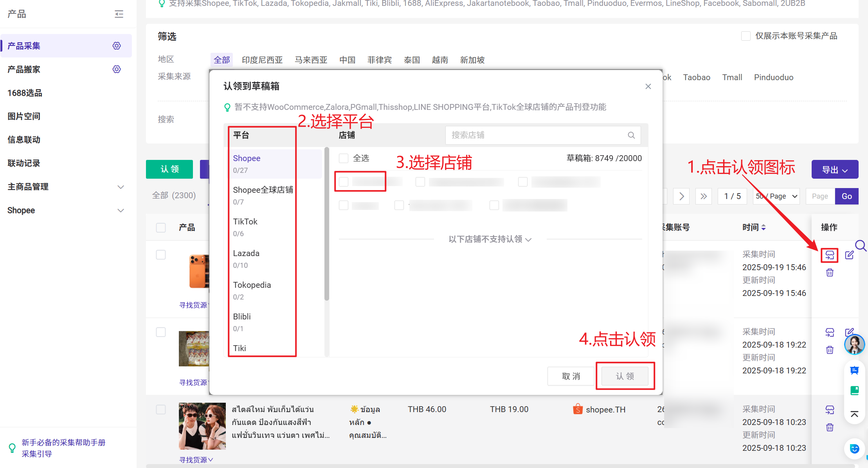Expand 以下店铺不支持认领 section

point(490,239)
